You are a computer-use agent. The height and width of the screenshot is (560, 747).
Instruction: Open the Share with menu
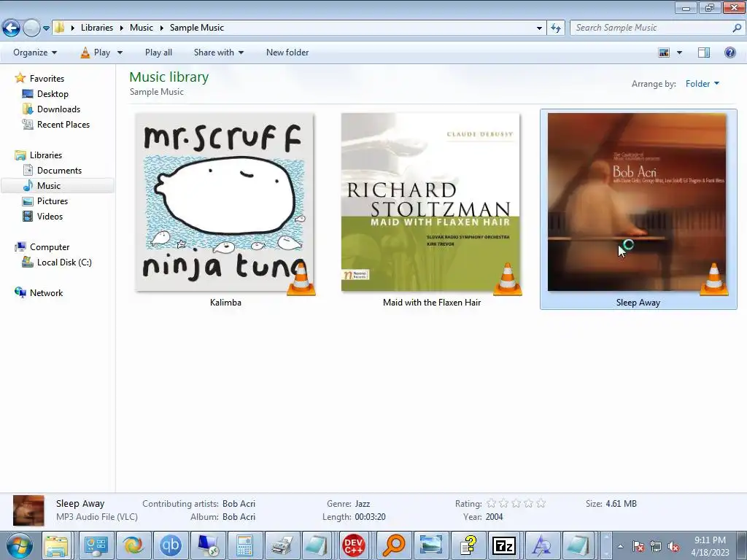(219, 52)
